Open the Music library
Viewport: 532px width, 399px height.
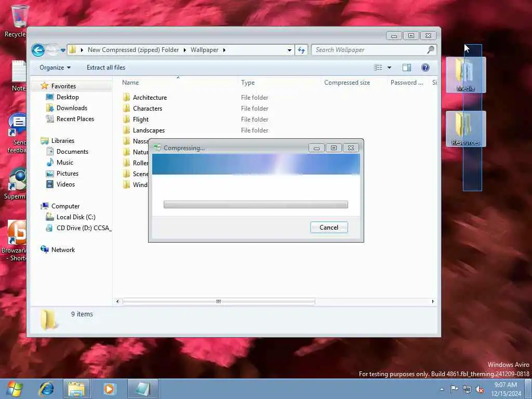64,163
